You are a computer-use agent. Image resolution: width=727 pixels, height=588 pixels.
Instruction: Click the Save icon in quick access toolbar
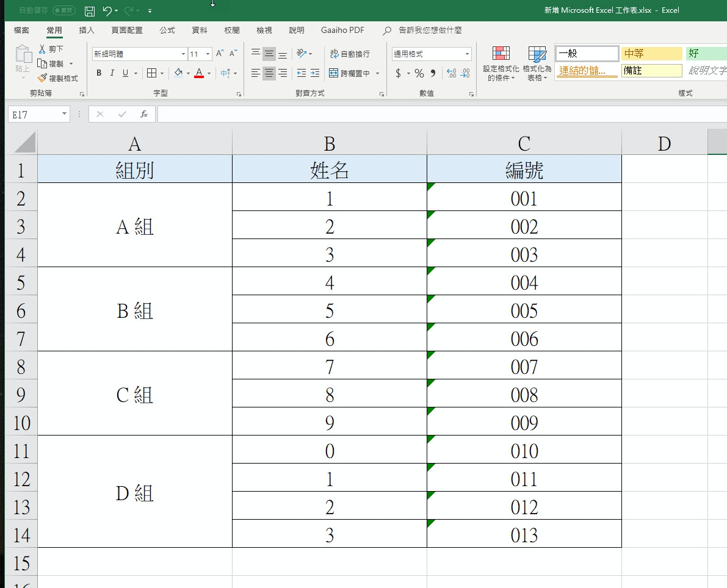click(90, 11)
